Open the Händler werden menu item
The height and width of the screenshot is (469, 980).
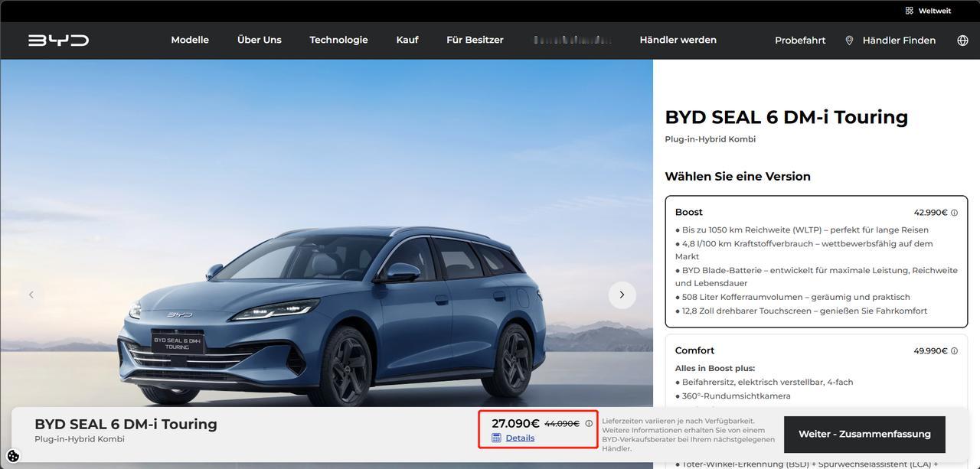pyautogui.click(x=678, y=40)
